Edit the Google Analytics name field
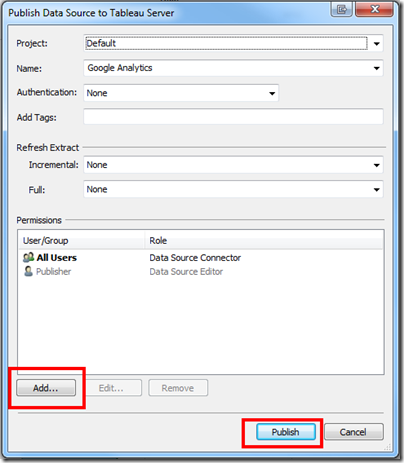404x463 pixels. [x=233, y=68]
